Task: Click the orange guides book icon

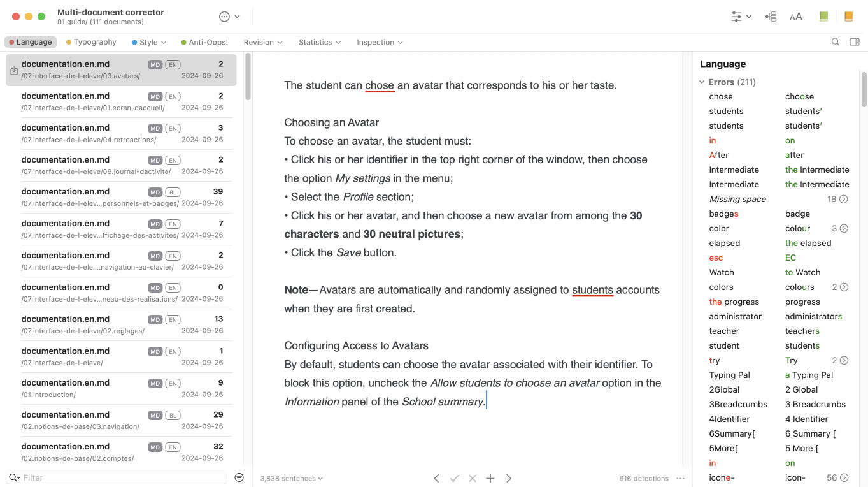Action: pos(848,17)
